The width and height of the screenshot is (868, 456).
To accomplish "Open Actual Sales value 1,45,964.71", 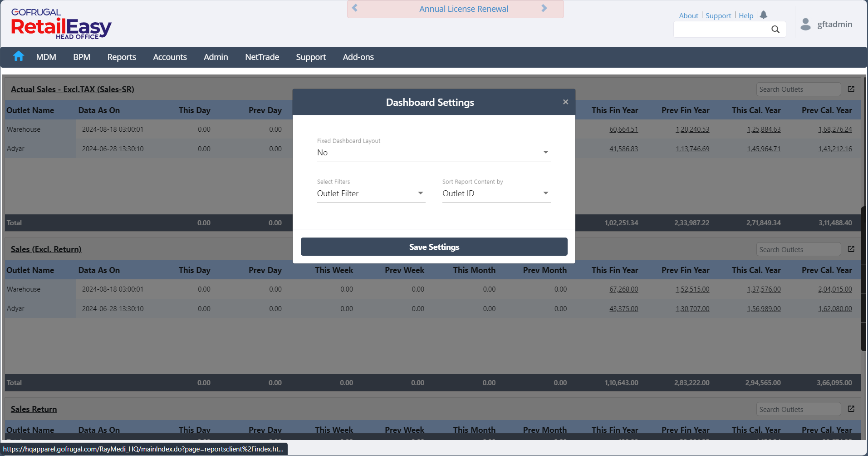I will point(764,149).
